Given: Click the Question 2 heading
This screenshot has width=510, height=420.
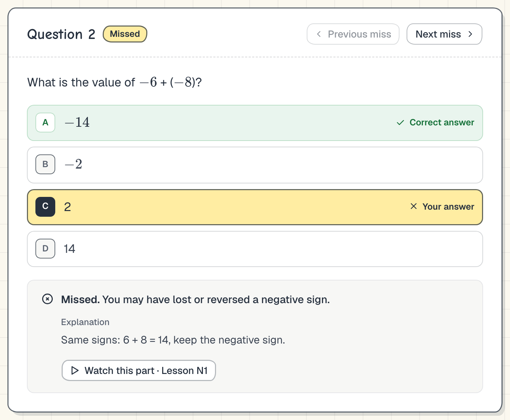Looking at the screenshot, I should [x=61, y=34].
